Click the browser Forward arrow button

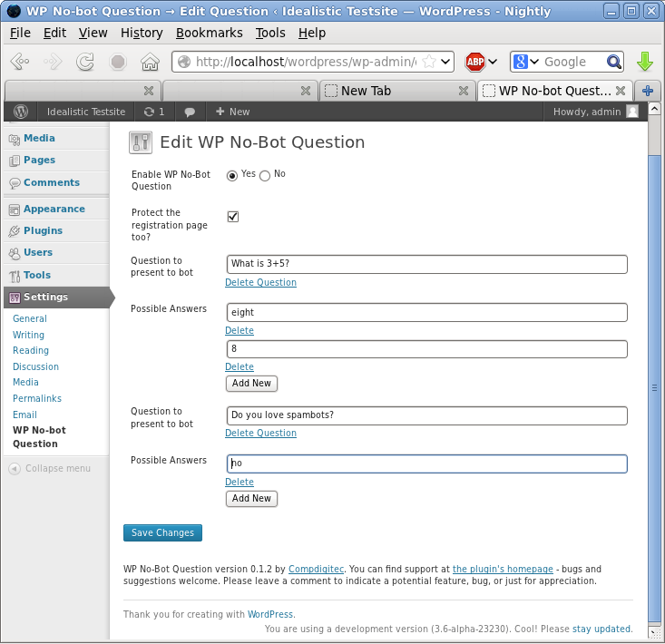(x=53, y=62)
